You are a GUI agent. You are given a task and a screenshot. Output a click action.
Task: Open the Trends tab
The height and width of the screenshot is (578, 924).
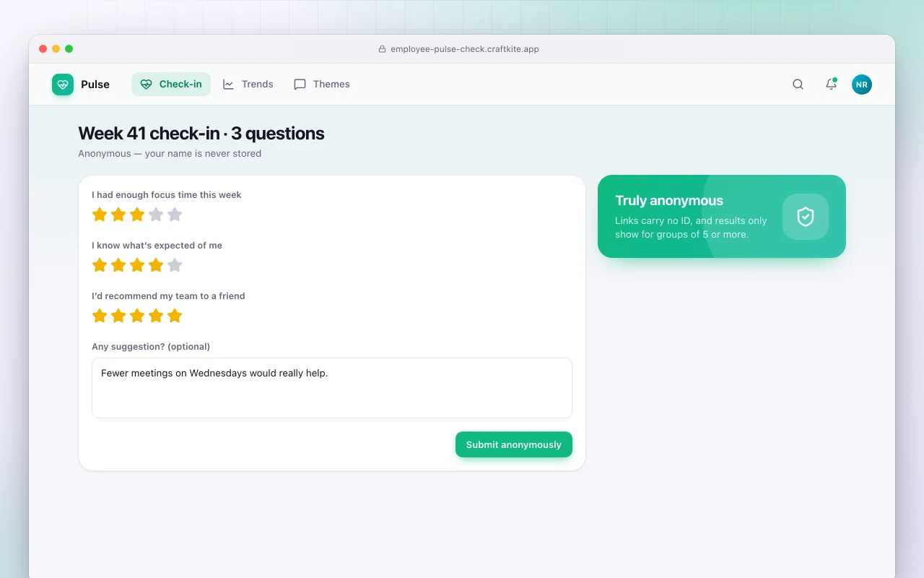[248, 84]
